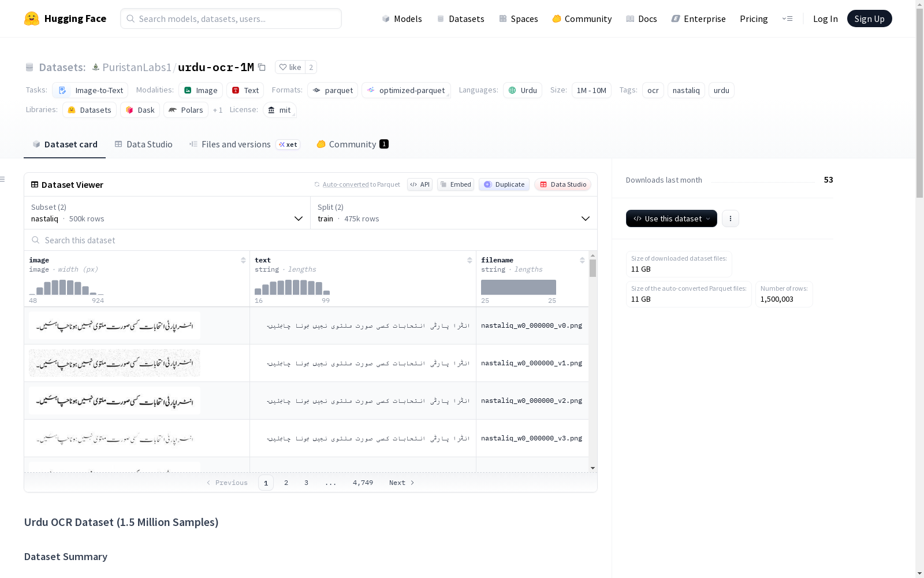Click the urdu tag
The image size is (924, 578).
[x=721, y=90]
